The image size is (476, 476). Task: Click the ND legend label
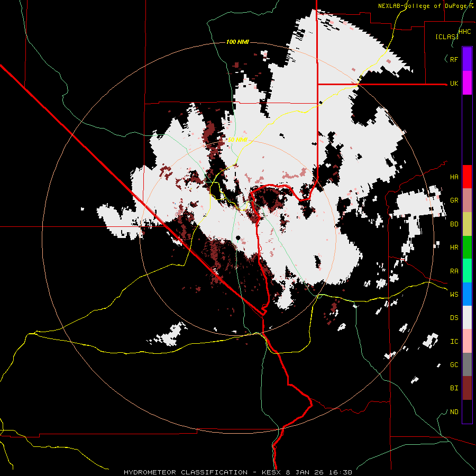point(454,412)
